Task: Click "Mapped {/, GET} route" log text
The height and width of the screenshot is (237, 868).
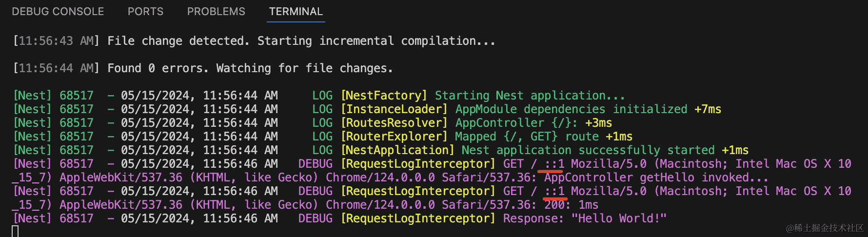Action: [x=527, y=137]
